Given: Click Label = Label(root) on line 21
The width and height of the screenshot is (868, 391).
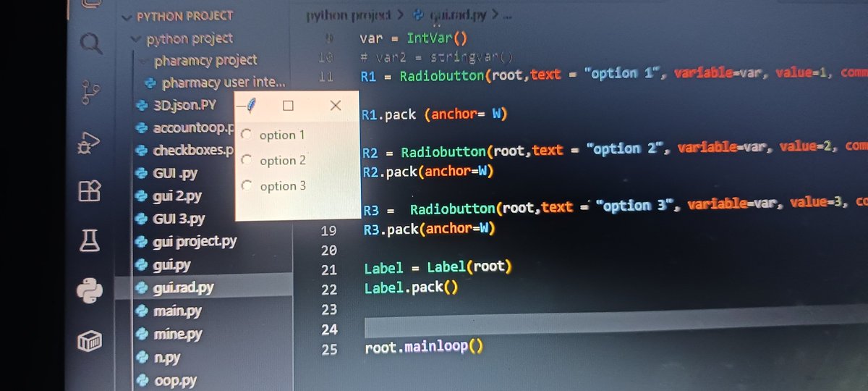Looking at the screenshot, I should coord(438,268).
